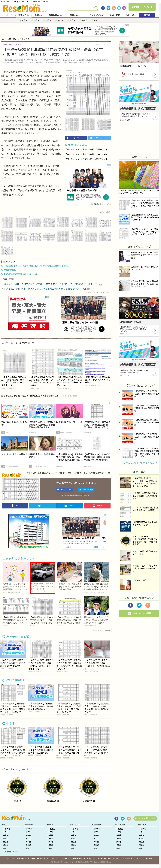161x868 pixels.
Task: Click the home icon in breadcrumb
Action: pos(3,39)
